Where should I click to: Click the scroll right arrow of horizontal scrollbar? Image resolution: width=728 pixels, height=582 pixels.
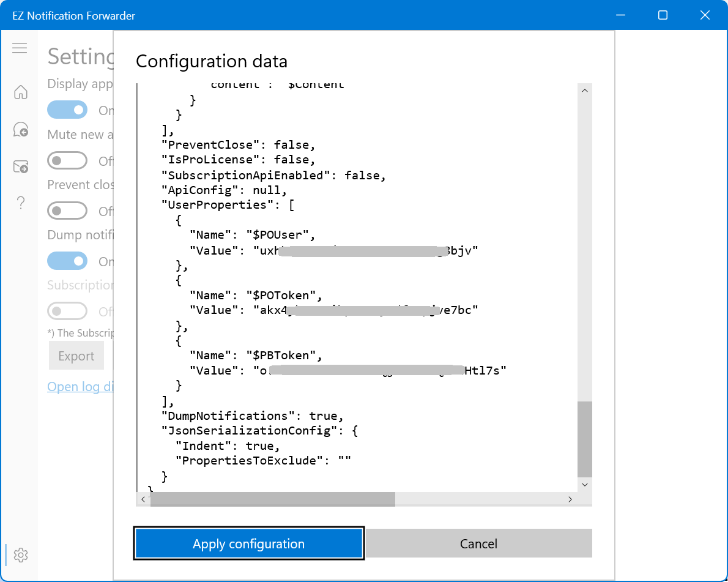click(x=570, y=499)
